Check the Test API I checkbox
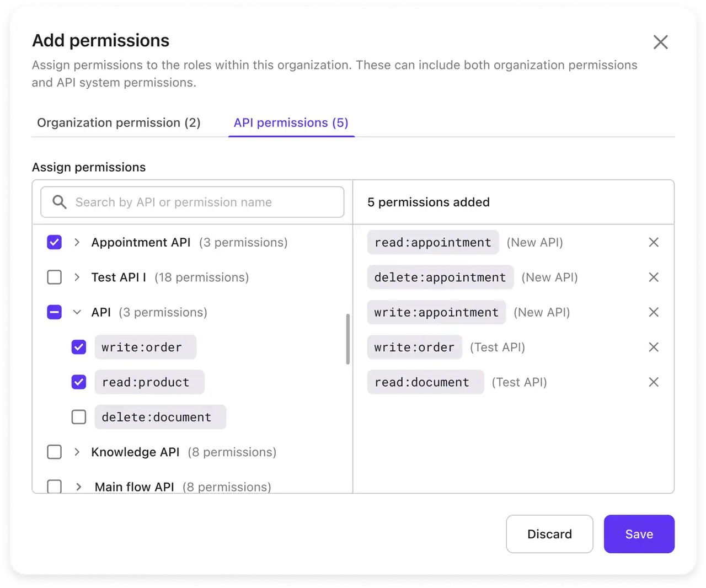 tap(54, 277)
